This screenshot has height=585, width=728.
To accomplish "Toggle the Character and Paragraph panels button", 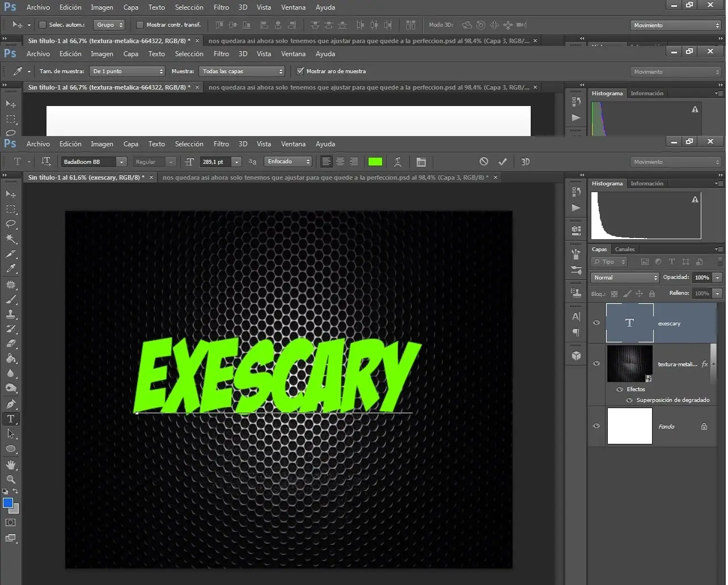I will tap(421, 162).
